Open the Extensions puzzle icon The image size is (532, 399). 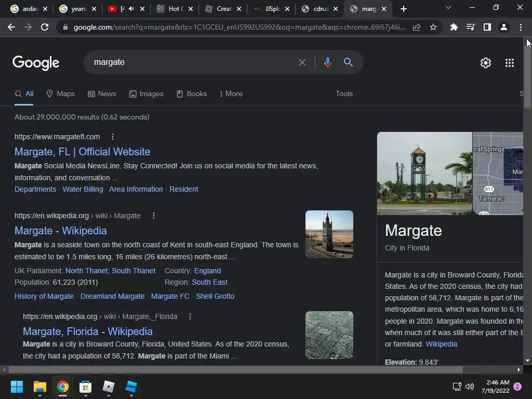click(x=454, y=27)
